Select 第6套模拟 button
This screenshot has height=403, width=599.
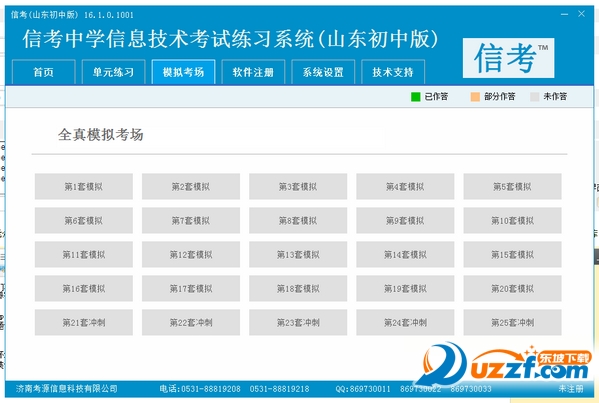(84, 220)
